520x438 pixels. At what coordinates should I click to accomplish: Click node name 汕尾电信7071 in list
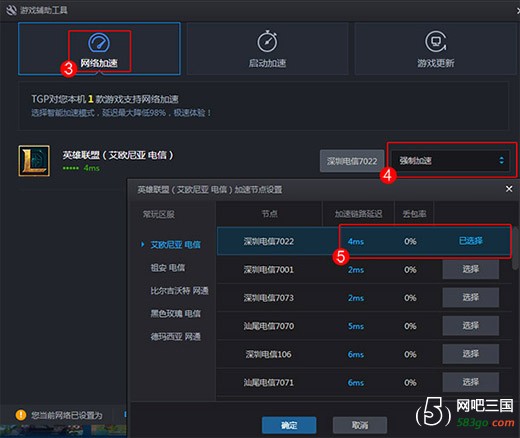click(x=269, y=383)
